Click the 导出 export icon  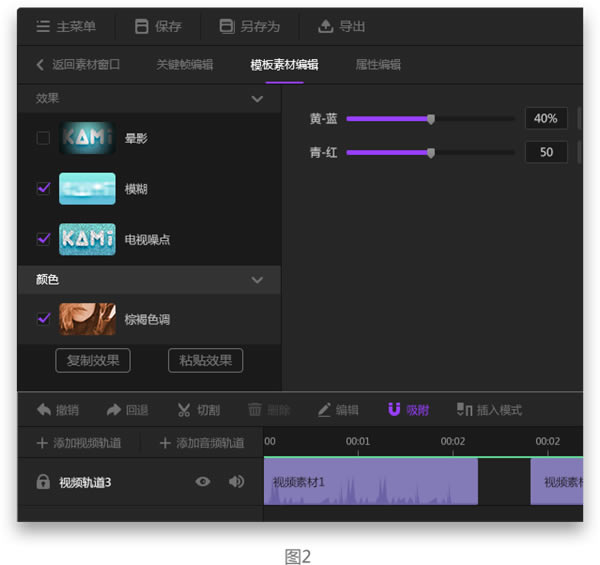(325, 26)
